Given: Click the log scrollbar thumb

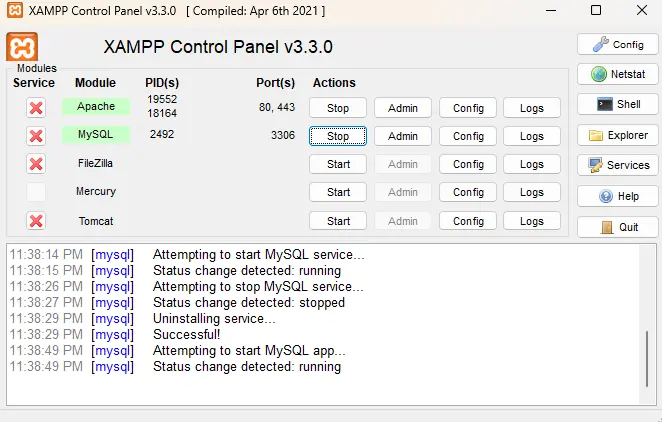Looking at the screenshot, I should [x=646, y=359].
